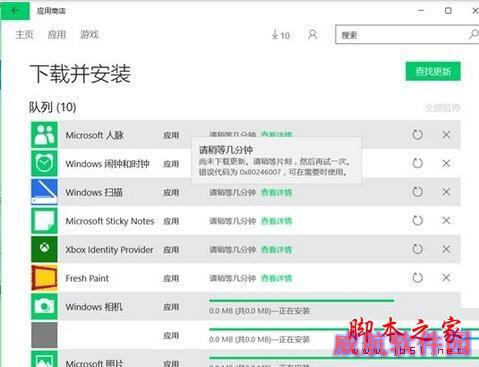Go back using the green arrow button
The width and height of the screenshot is (479, 367).
click(x=15, y=11)
